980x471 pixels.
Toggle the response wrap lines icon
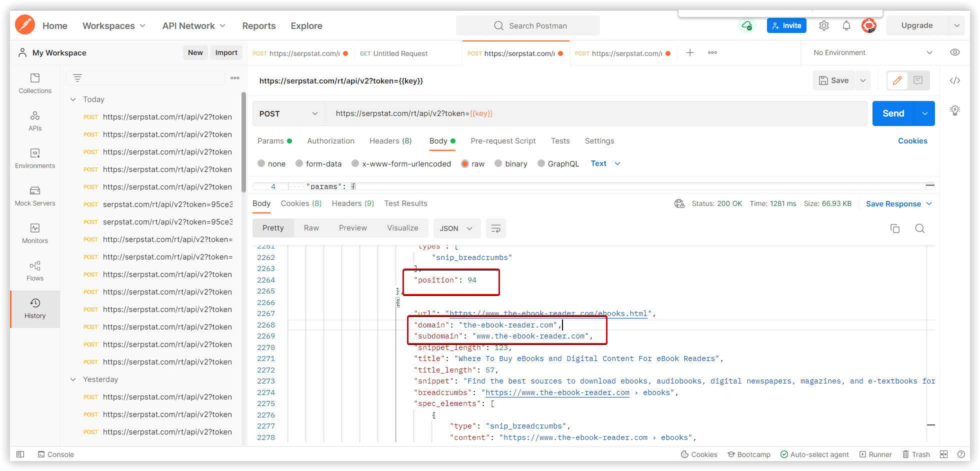(496, 228)
